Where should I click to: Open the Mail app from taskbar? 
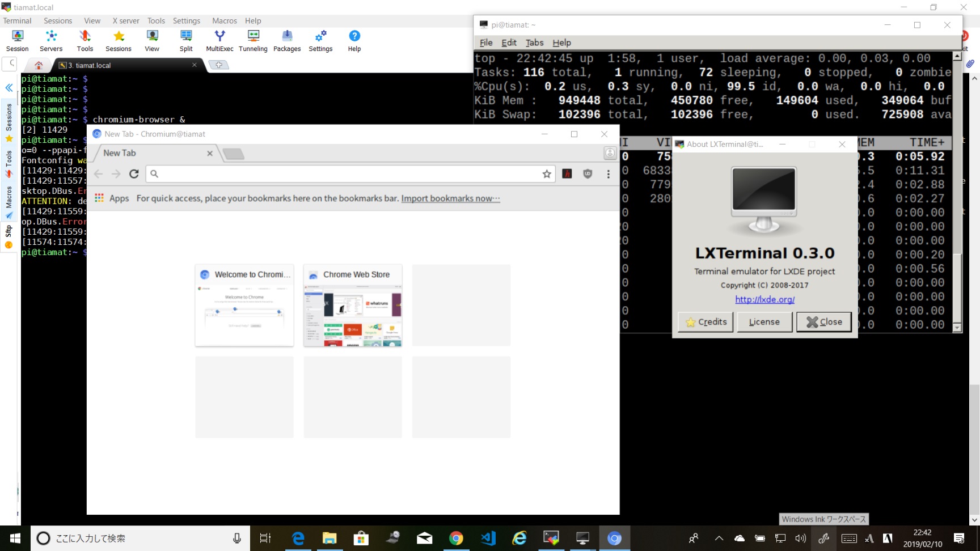(x=424, y=538)
